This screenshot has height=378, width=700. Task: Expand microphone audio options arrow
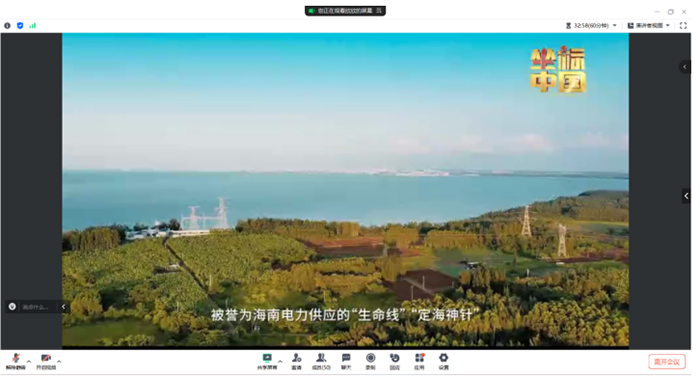(x=29, y=361)
